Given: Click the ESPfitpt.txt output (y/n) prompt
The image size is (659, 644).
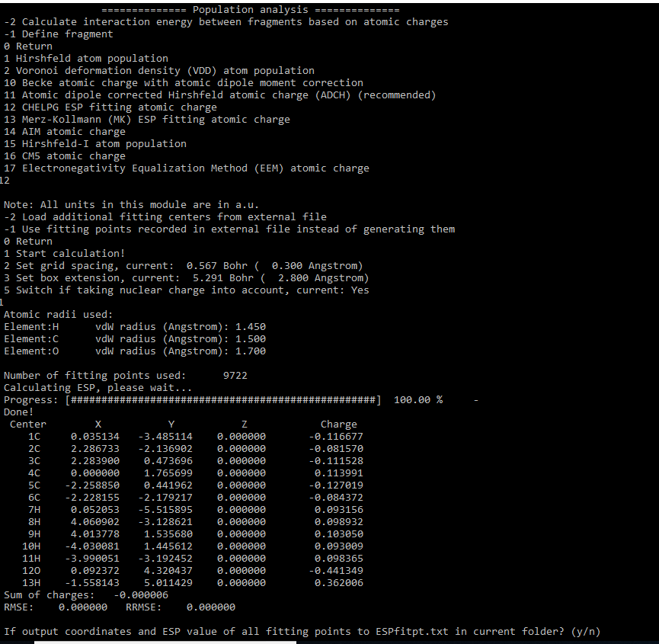Looking at the screenshot, I should [302, 631].
